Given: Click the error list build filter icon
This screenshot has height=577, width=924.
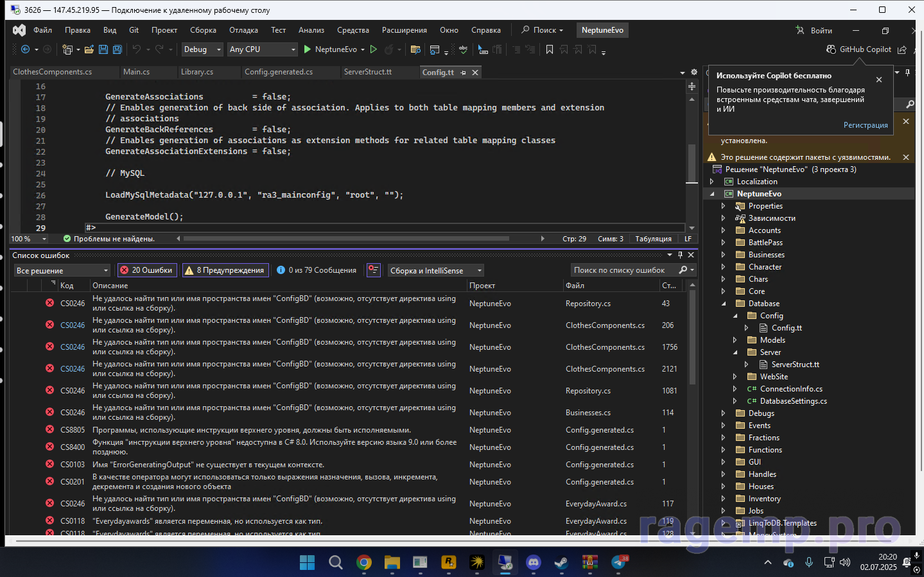Looking at the screenshot, I should coord(374,270).
